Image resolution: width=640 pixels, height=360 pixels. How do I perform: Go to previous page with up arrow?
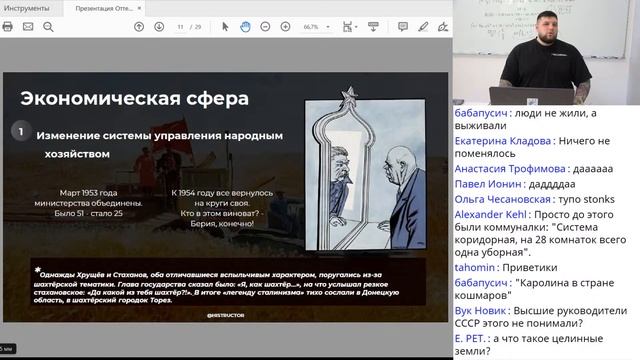tap(139, 27)
